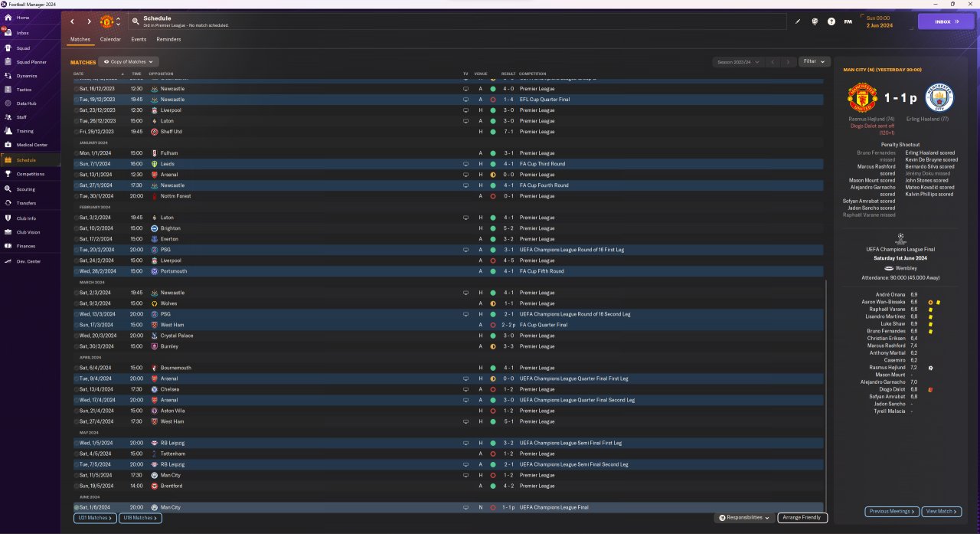Screen dimensions: 980x534
Task: Tick the circle on Sat, 11/5/2024 row
Action: [77, 475]
